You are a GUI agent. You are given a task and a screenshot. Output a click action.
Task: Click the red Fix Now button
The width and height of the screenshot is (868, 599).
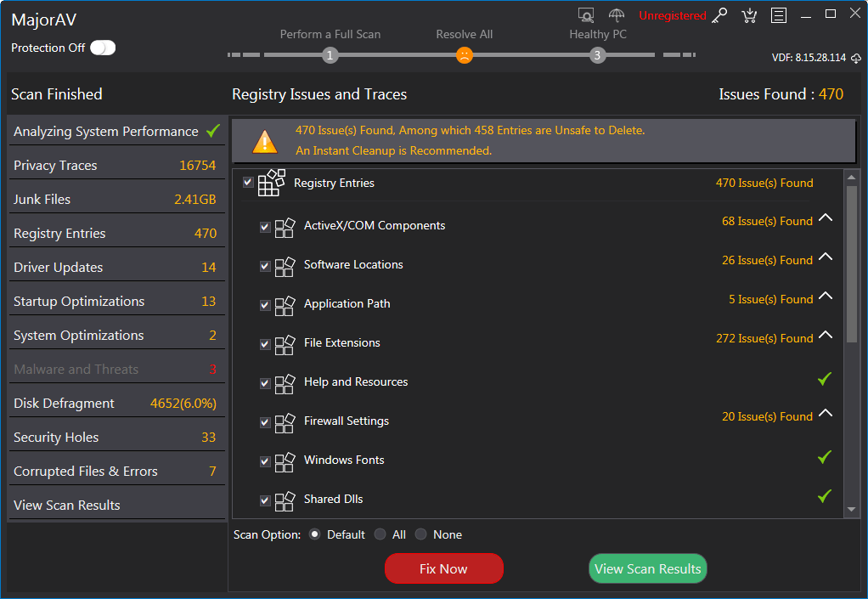[444, 568]
